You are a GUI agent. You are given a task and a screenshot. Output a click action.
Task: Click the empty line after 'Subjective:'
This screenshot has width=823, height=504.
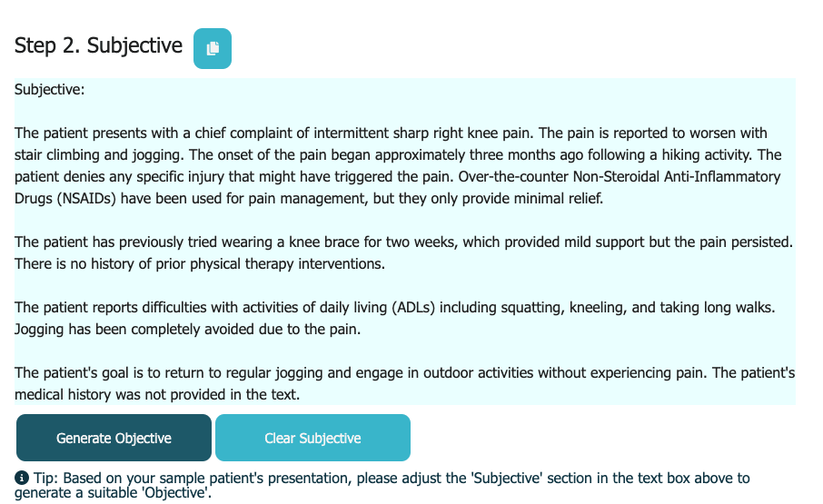[404, 111]
